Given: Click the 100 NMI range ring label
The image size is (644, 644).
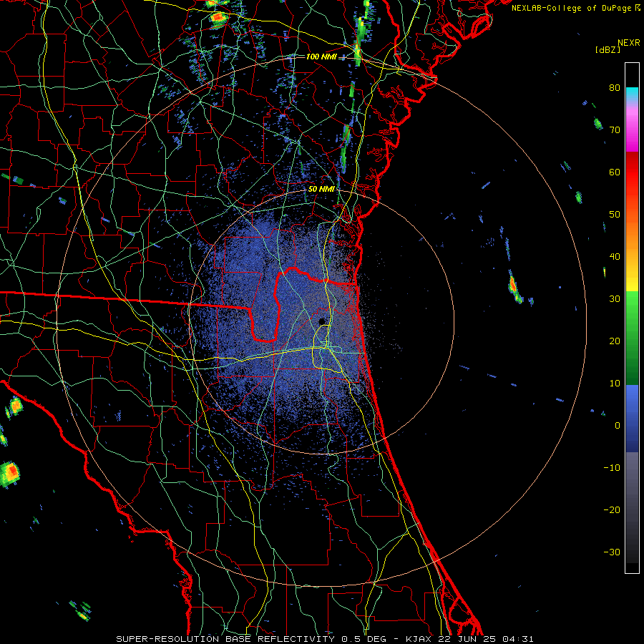Looking at the screenshot, I should (321, 57).
